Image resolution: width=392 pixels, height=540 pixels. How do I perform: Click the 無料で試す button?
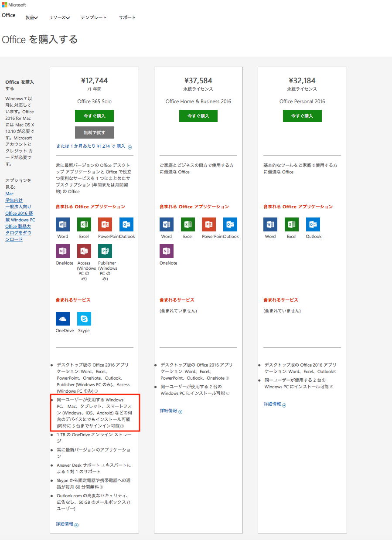[94, 132]
